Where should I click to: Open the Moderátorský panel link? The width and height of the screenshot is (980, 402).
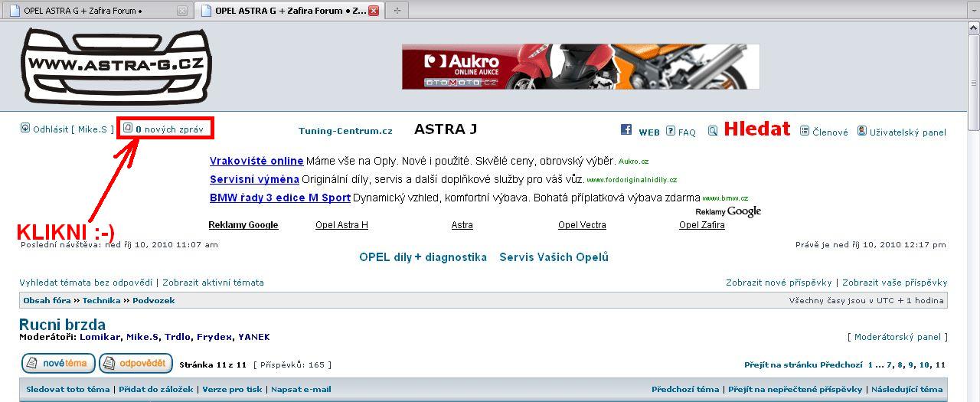click(x=897, y=337)
